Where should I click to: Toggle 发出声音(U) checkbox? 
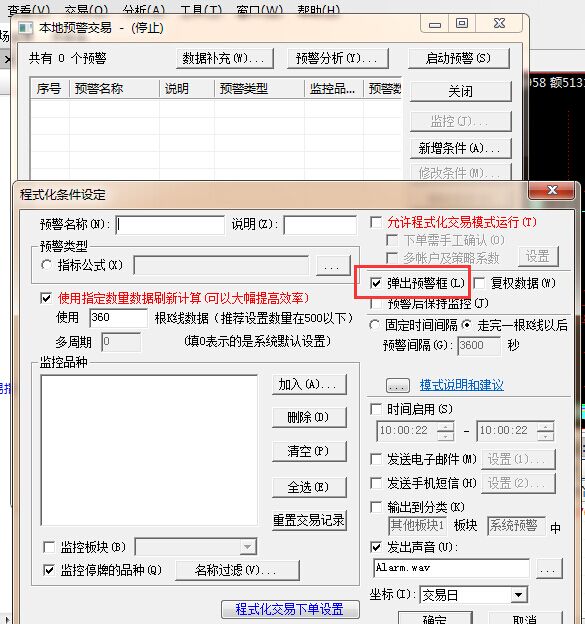pyautogui.click(x=376, y=547)
